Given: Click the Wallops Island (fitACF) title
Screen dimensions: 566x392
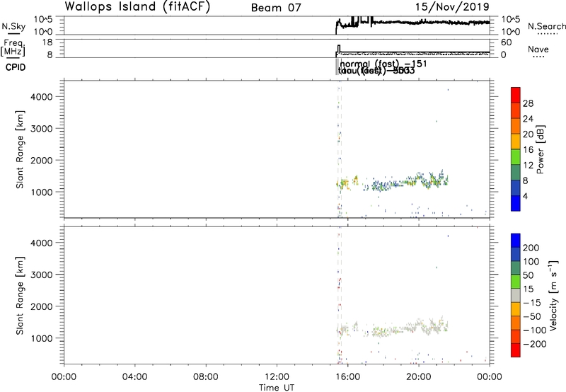Looking at the screenshot, I should tap(137, 6).
